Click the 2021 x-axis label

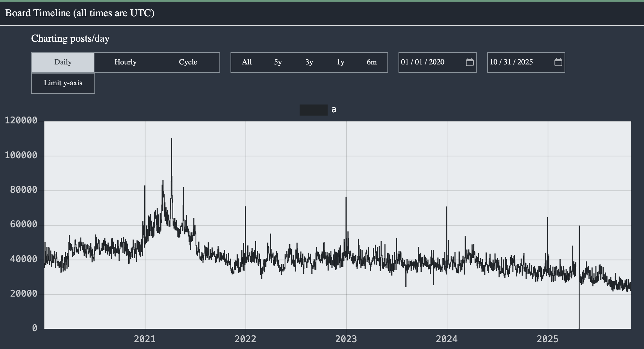pyautogui.click(x=145, y=339)
